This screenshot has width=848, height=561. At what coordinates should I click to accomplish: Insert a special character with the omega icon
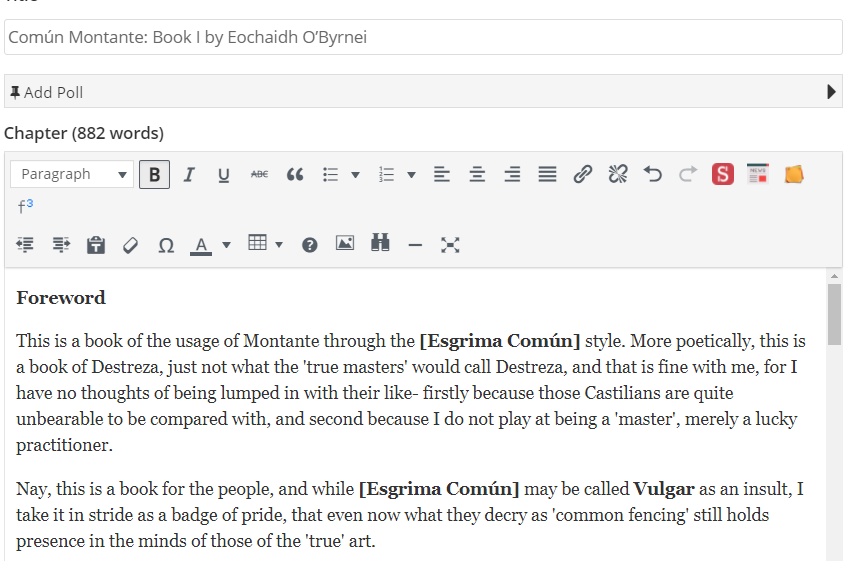(x=166, y=245)
